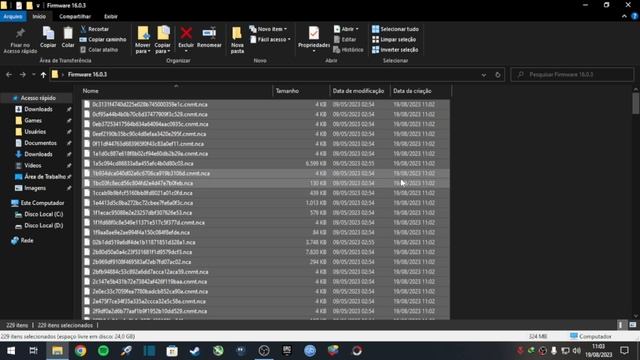Open Disco Local (C:) in the sidebar
This screenshot has height=360, width=640.
pyautogui.click(x=43, y=214)
